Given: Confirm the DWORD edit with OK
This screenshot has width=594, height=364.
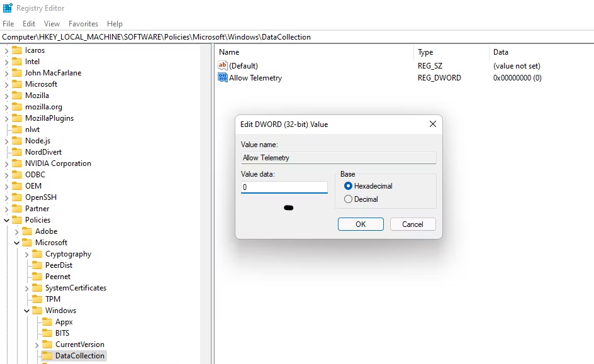Looking at the screenshot, I should [361, 224].
